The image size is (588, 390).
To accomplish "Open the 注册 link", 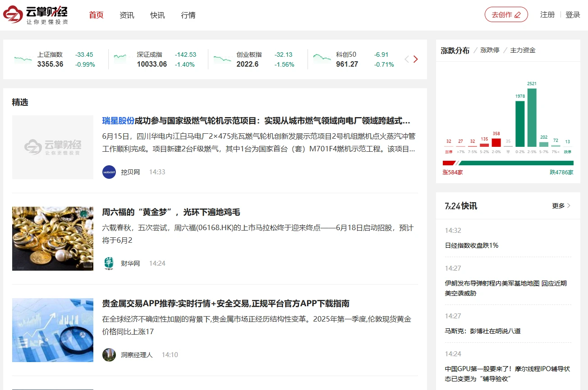I will [547, 14].
